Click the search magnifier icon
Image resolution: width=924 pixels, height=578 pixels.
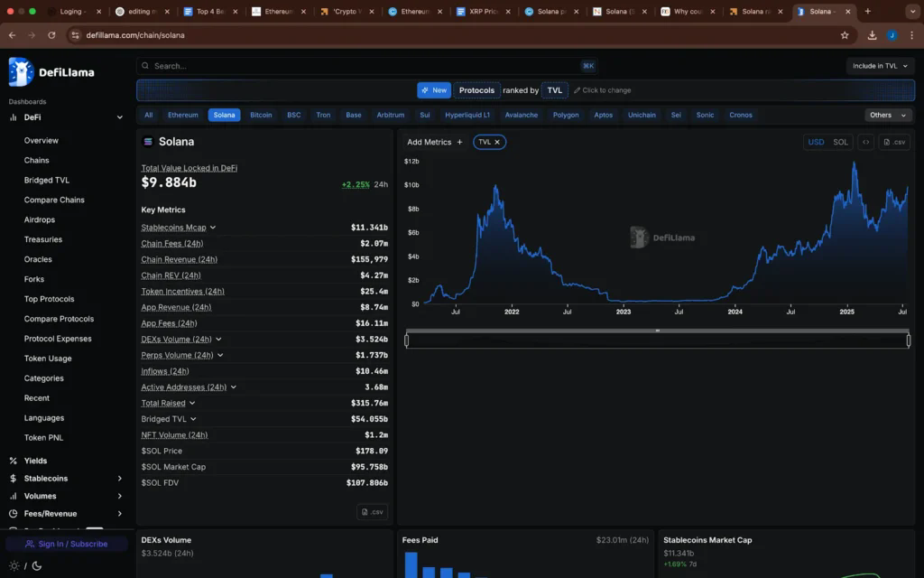point(145,65)
